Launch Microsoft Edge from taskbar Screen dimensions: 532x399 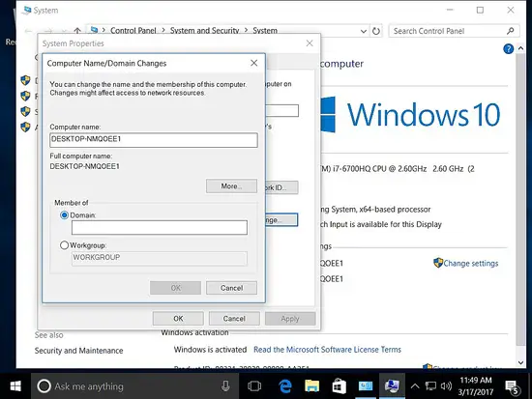click(285, 386)
